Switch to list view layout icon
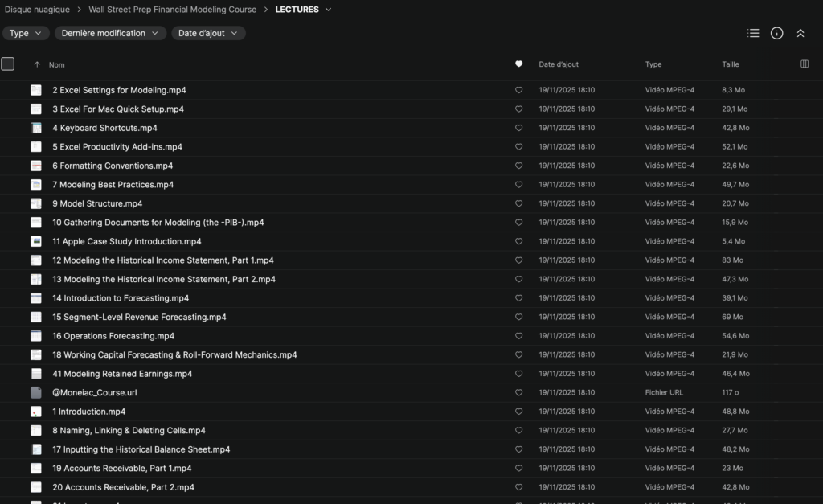This screenshot has width=823, height=504. click(753, 33)
